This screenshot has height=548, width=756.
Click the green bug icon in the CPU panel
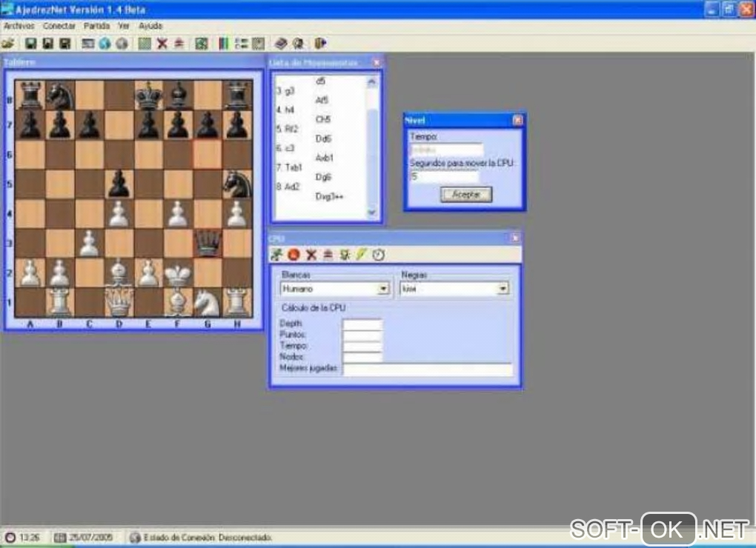345,255
